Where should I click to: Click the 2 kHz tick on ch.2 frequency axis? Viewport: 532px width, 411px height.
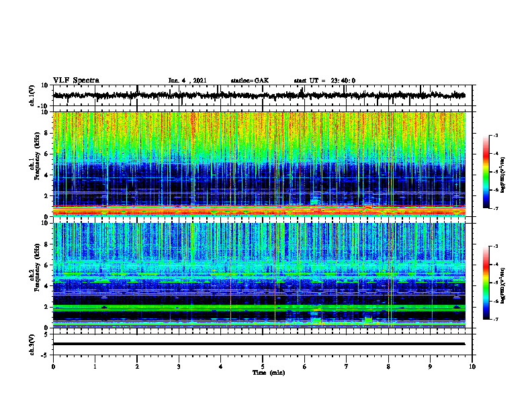click(x=46, y=306)
